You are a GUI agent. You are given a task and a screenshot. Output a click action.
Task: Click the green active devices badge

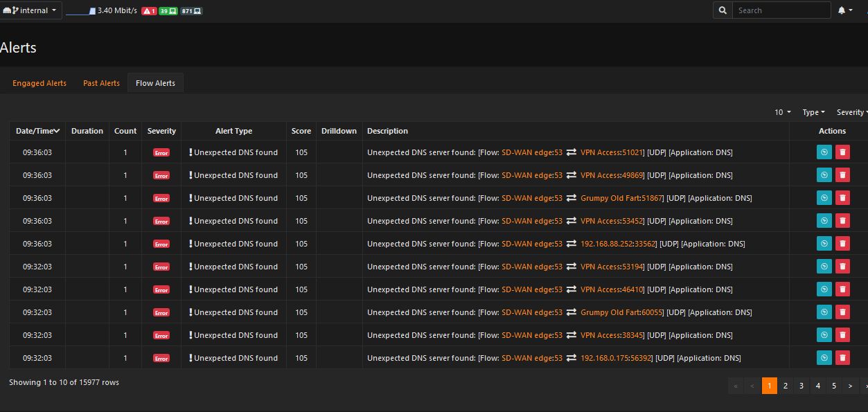point(168,11)
